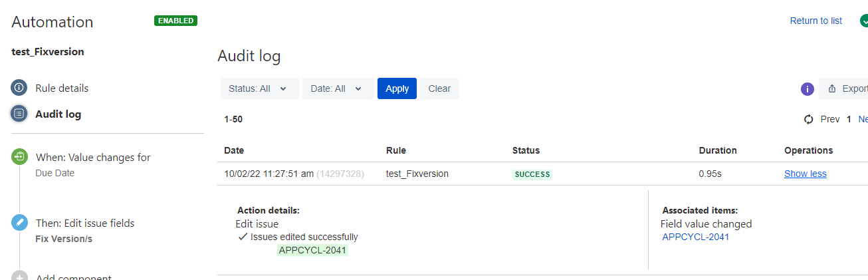Click the Clear filters button
The width and height of the screenshot is (868, 280).
click(x=439, y=88)
